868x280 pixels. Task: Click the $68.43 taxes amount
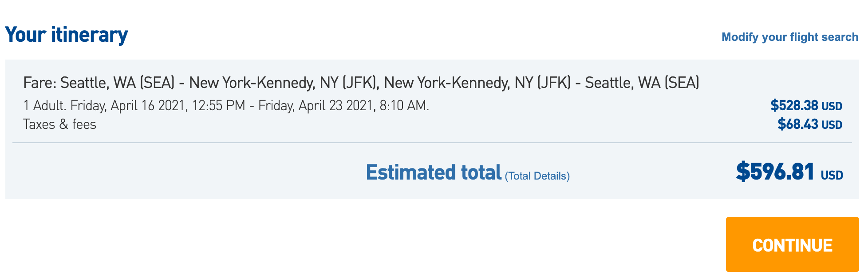[797, 124]
